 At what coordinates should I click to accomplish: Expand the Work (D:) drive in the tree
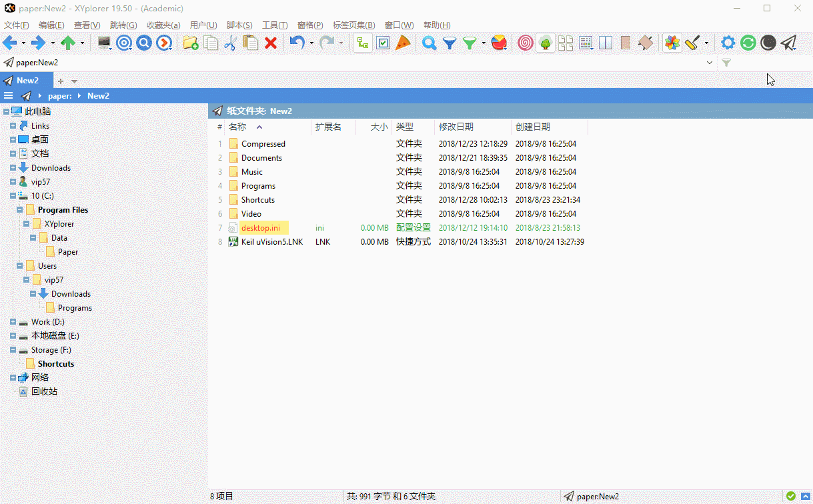(x=12, y=321)
